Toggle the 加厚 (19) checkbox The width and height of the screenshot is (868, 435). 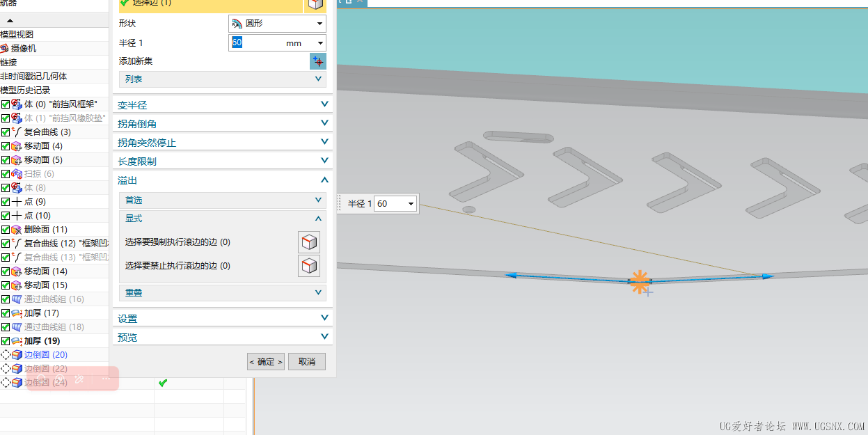[x=6, y=341]
